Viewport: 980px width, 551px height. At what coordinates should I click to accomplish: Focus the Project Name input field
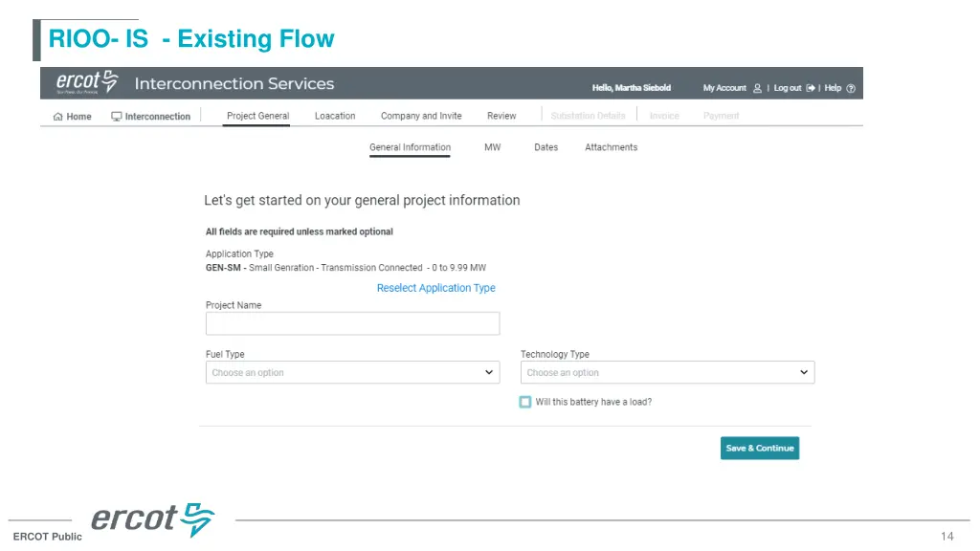[x=352, y=323]
